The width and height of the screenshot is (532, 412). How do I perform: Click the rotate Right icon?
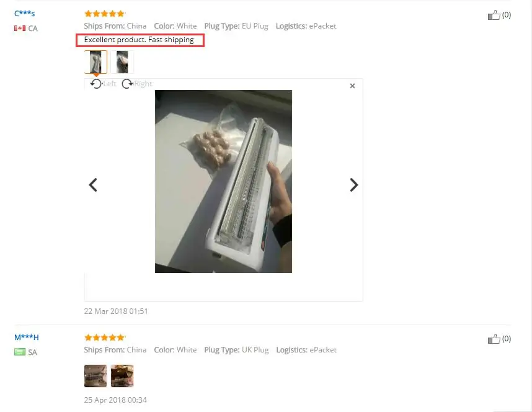coord(127,84)
